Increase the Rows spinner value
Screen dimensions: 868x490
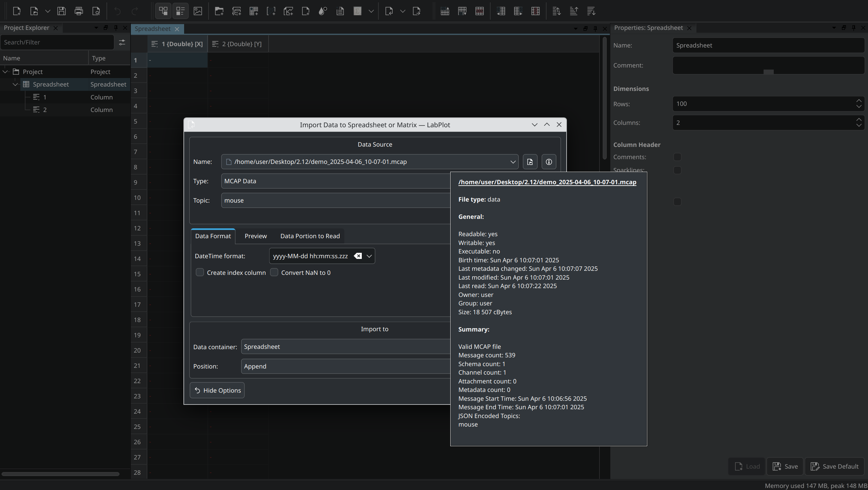(x=859, y=101)
